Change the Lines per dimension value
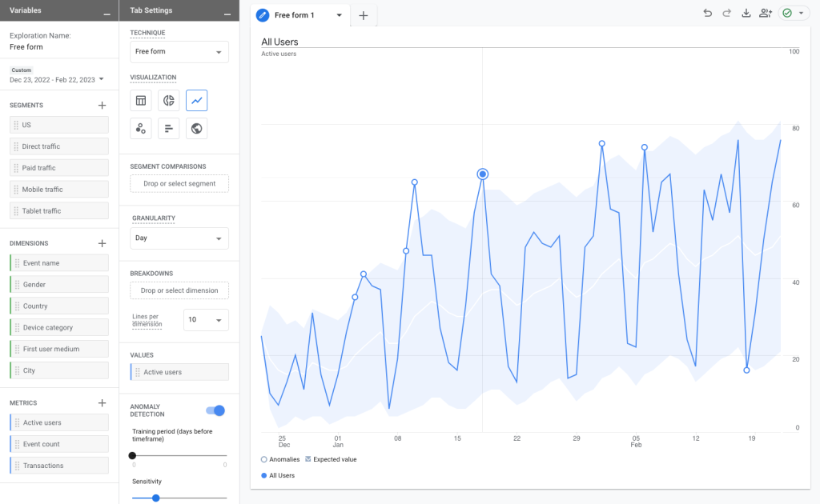The height and width of the screenshot is (504, 820). tap(206, 319)
